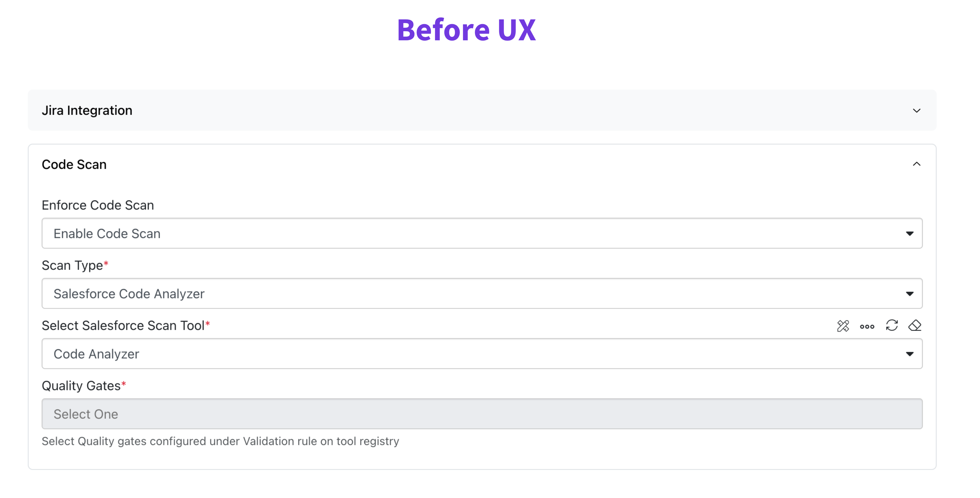Click caret arrow of Enforce Code Scan dropdown
Screen dimensions: 980x498
[910, 234]
